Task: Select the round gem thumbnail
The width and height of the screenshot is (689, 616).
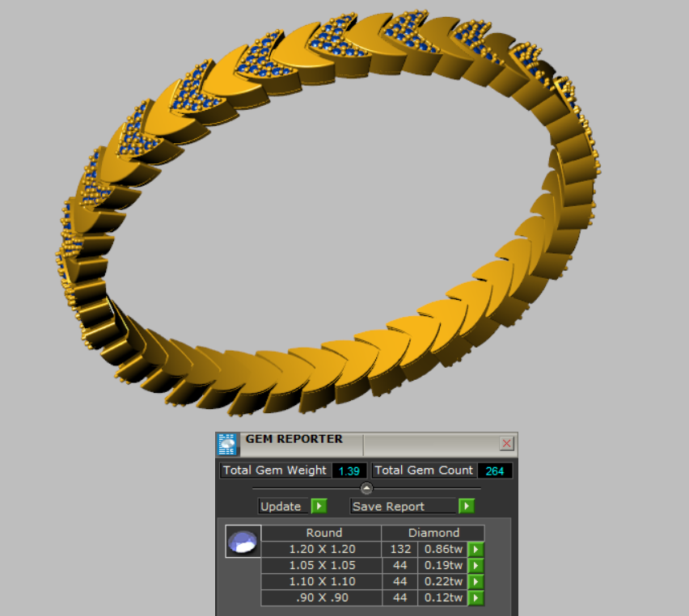Action: [x=243, y=542]
